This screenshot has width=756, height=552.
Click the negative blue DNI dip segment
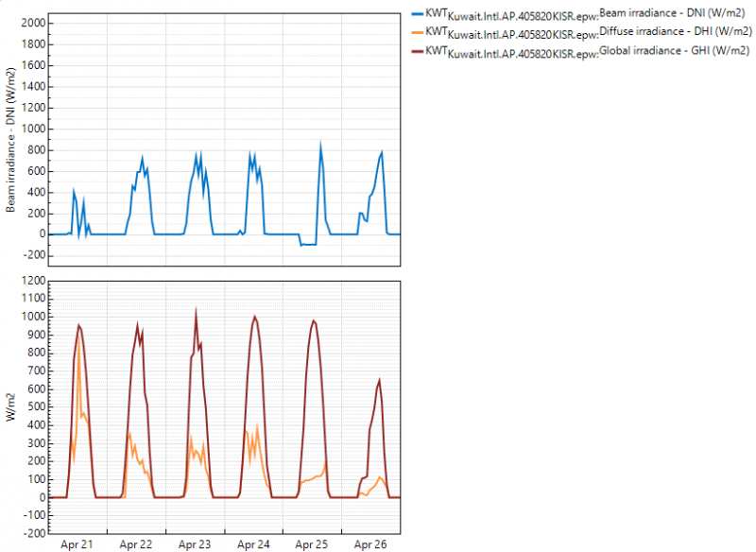(308, 245)
